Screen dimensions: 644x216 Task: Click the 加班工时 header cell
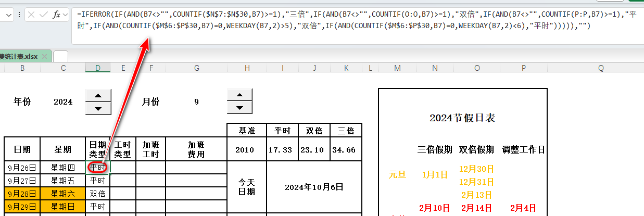pyautogui.click(x=151, y=149)
